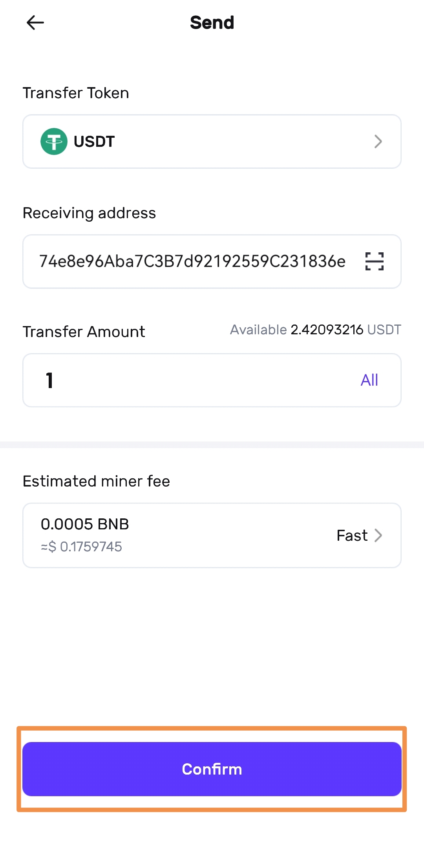424x868 pixels.
Task: Click the Receiving address label
Action: pos(89,213)
